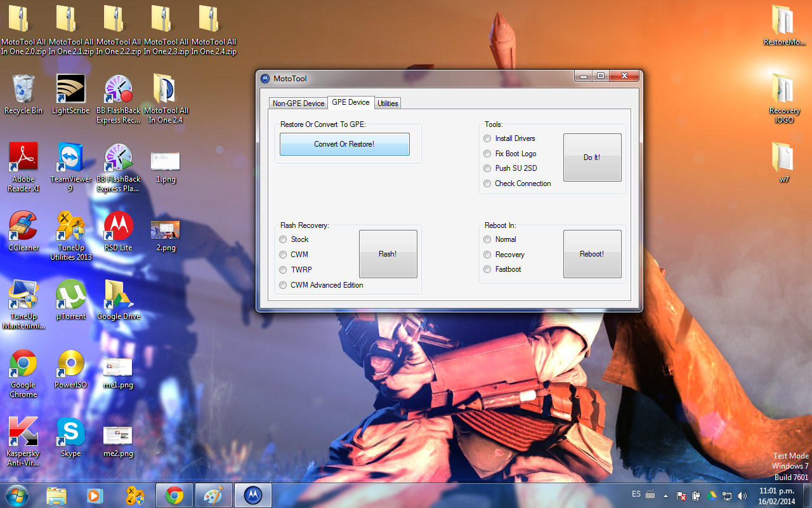Open MotoTool All In One 2.4 folder
This screenshot has width=812, height=508.
tap(166, 98)
